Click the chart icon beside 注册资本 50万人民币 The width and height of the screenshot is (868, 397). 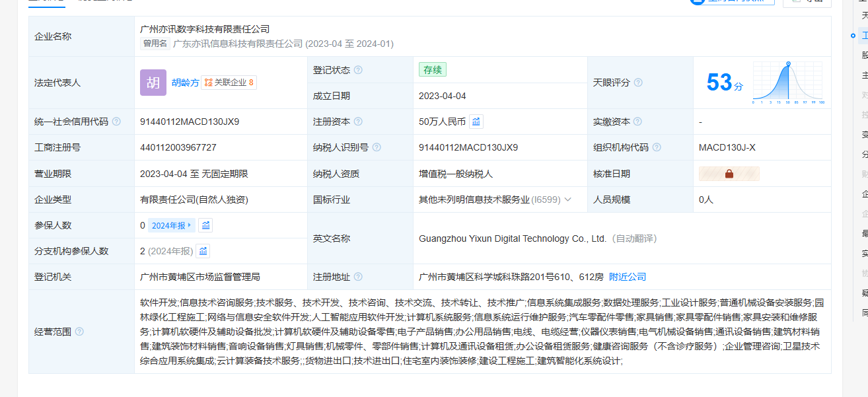pos(476,122)
